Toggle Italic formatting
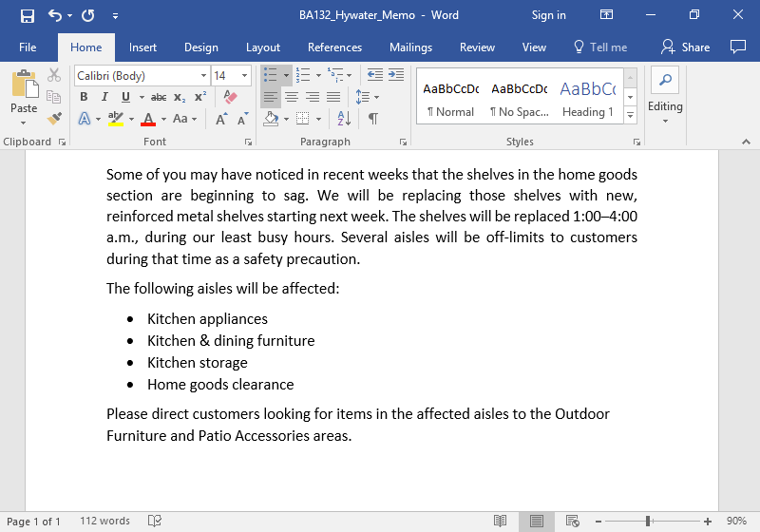 (x=104, y=97)
